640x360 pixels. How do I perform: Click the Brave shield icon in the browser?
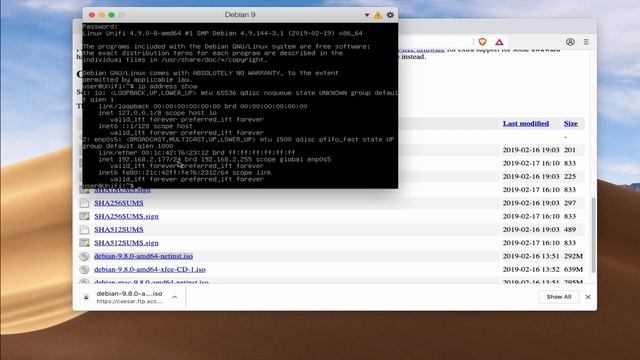pyautogui.click(x=482, y=42)
